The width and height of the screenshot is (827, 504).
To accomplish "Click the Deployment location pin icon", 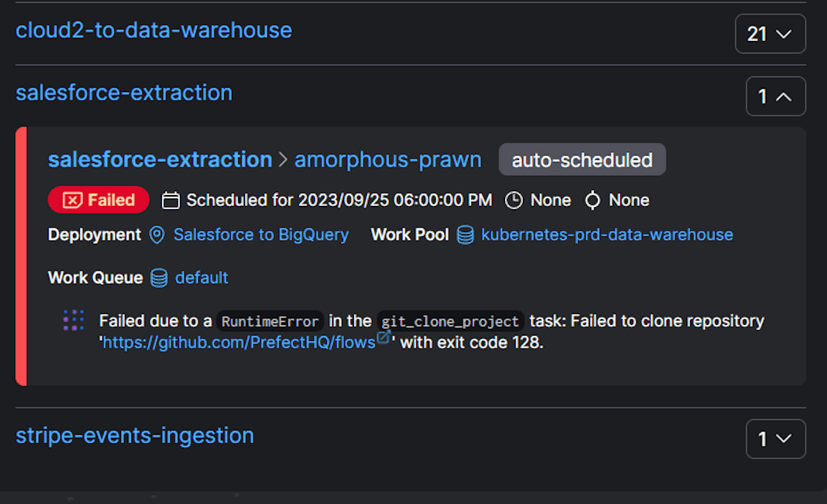I will [157, 235].
